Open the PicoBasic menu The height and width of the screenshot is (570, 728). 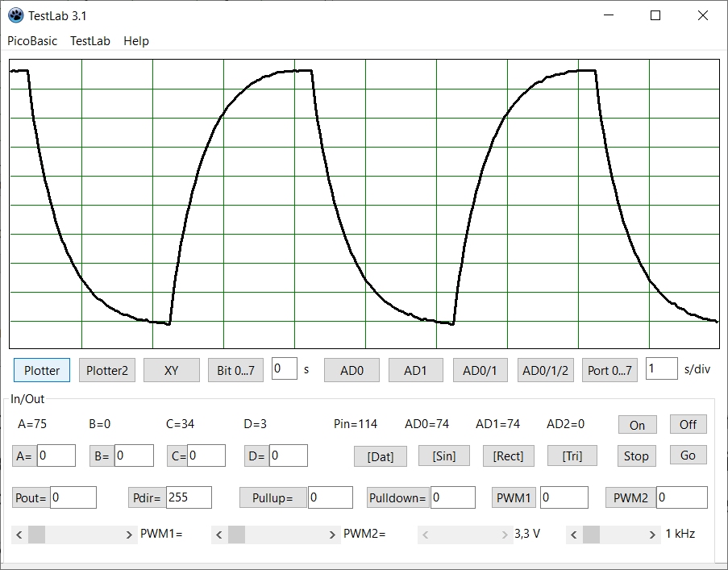(32, 41)
